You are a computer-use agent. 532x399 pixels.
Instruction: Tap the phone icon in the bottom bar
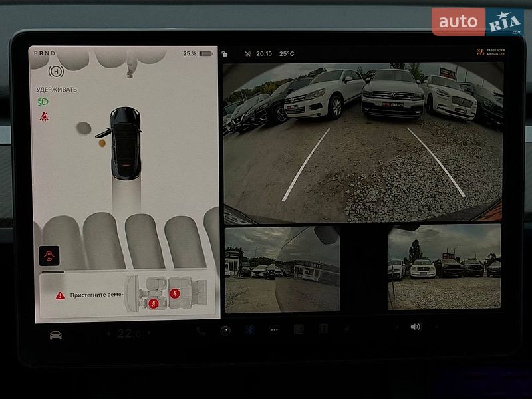[x=201, y=331]
